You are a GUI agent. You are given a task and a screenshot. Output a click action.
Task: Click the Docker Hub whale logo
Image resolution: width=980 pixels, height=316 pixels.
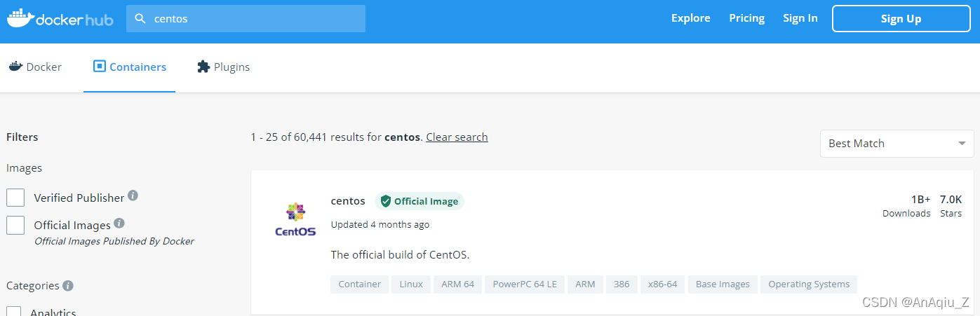coord(60,18)
